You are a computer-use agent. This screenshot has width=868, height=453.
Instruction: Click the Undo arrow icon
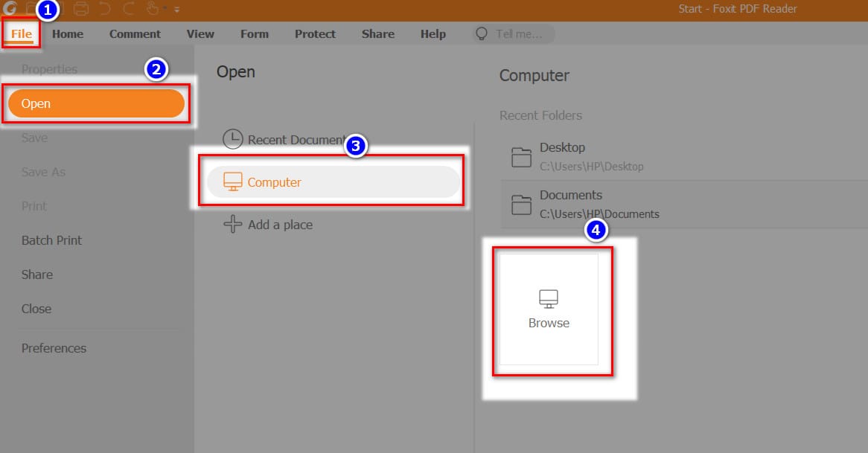coord(105,9)
